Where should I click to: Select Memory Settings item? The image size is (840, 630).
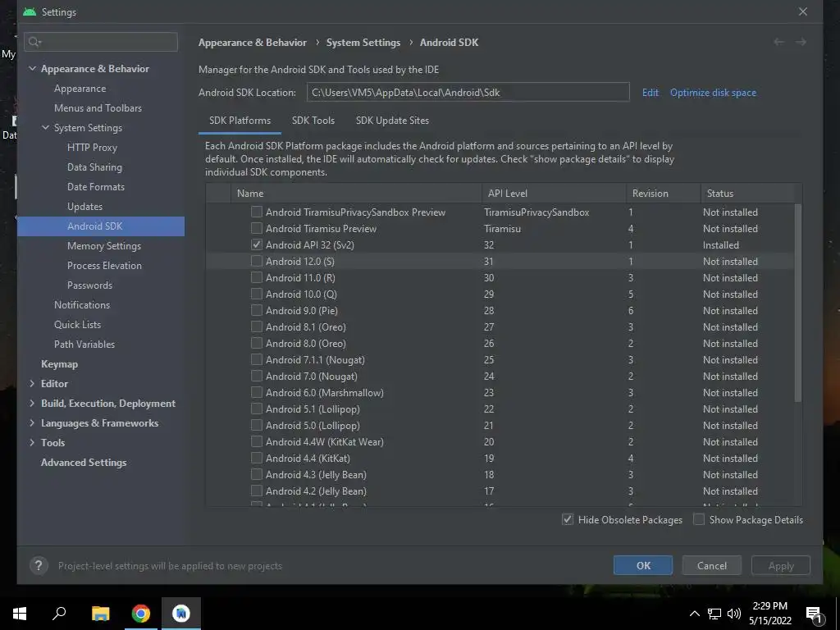coord(104,246)
